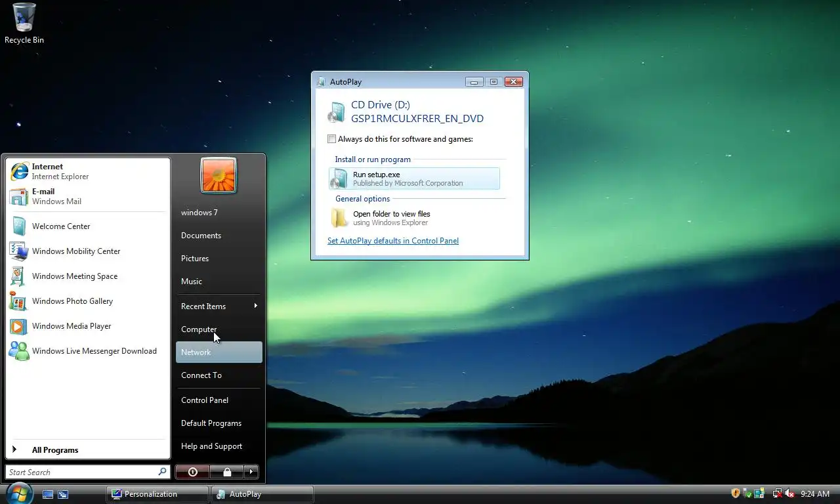Click the Start Search magnifier icon
Screen dimensions: 840x504
162,472
